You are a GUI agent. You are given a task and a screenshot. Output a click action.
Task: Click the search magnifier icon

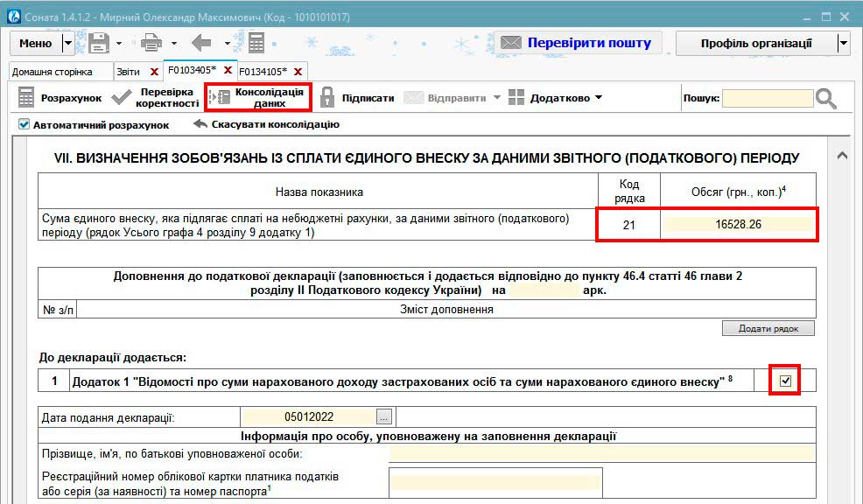tap(826, 98)
